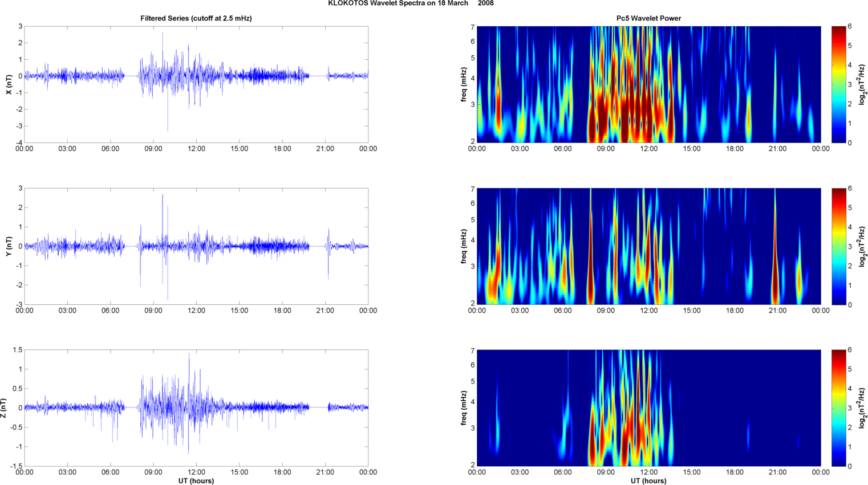Select log2(nT²/Hz) label beside middle color bar

coord(863,246)
